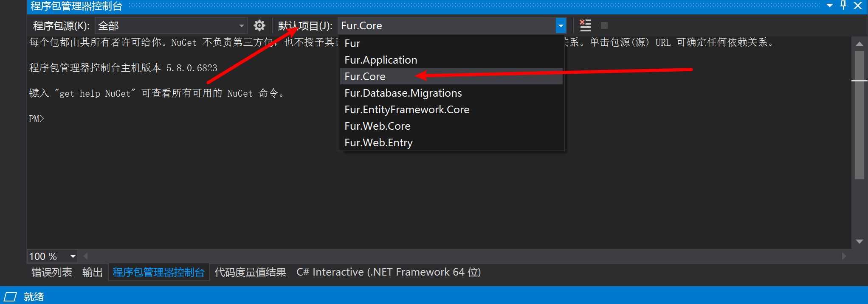The width and height of the screenshot is (868, 304).
Task: Switch to C# Interactive tab
Action: point(388,272)
